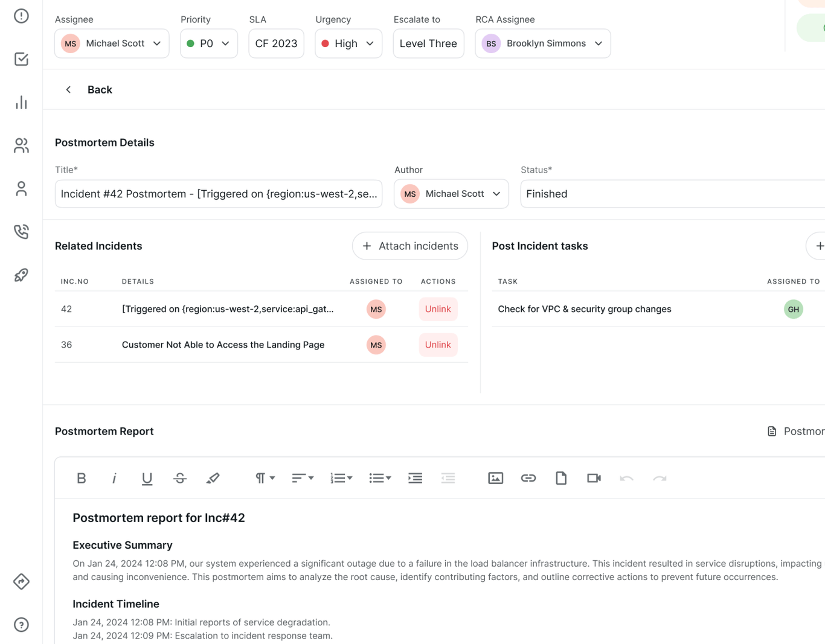This screenshot has height=644, width=825.
Task: Open the analytics bar chart in sidebar
Action: (x=21, y=102)
